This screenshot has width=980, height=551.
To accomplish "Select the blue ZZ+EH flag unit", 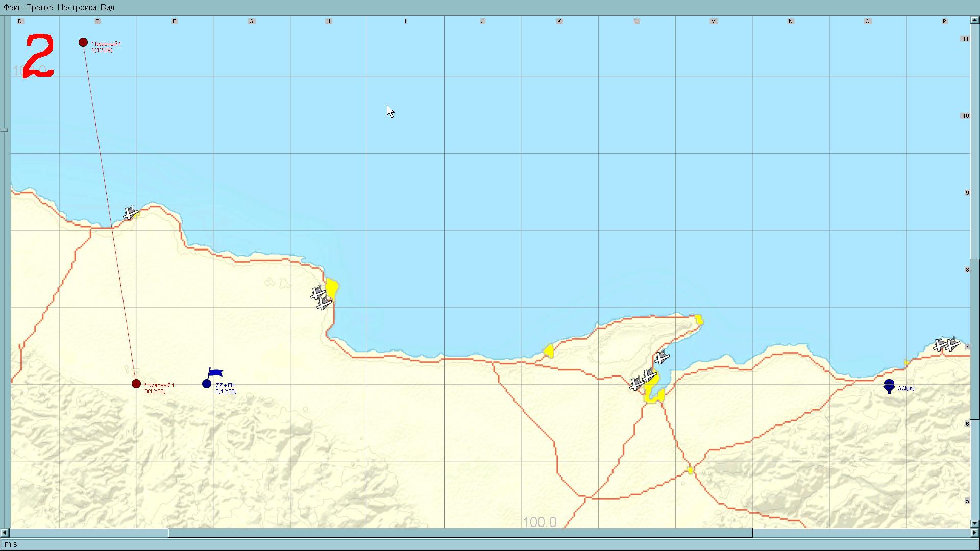I will click(207, 384).
